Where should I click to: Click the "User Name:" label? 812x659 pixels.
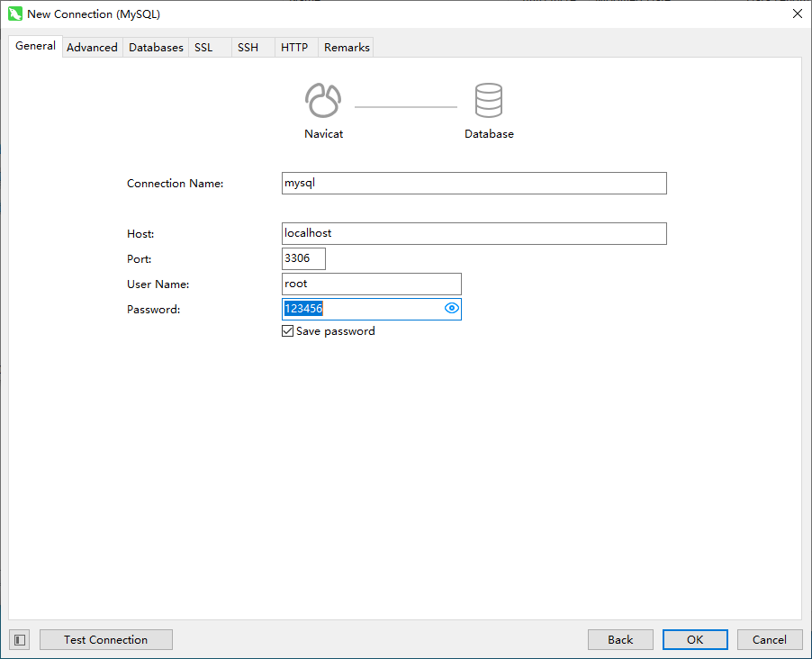pyautogui.click(x=158, y=284)
